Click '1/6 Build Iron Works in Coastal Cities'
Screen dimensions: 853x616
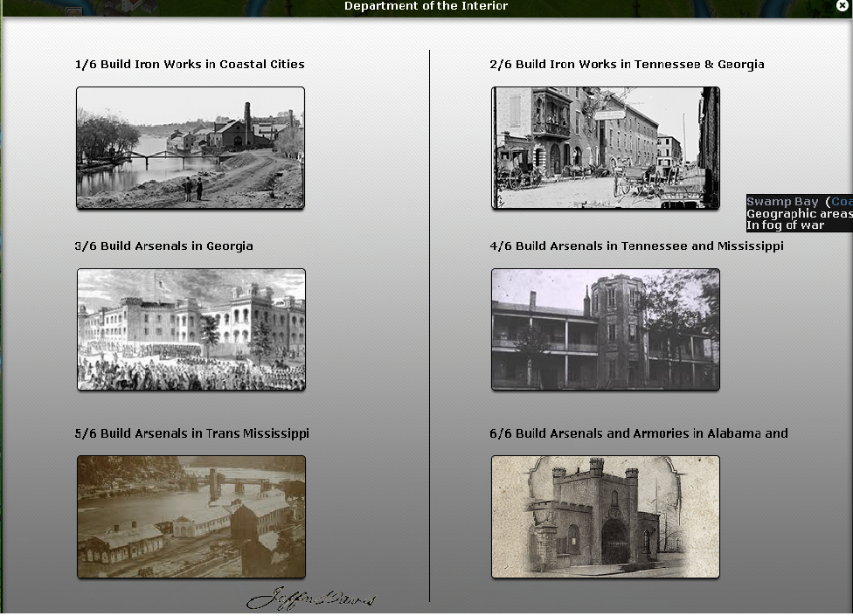(190, 65)
